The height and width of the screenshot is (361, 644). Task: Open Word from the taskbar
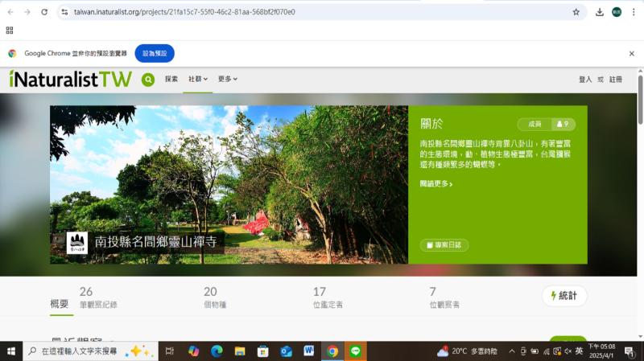coord(309,351)
